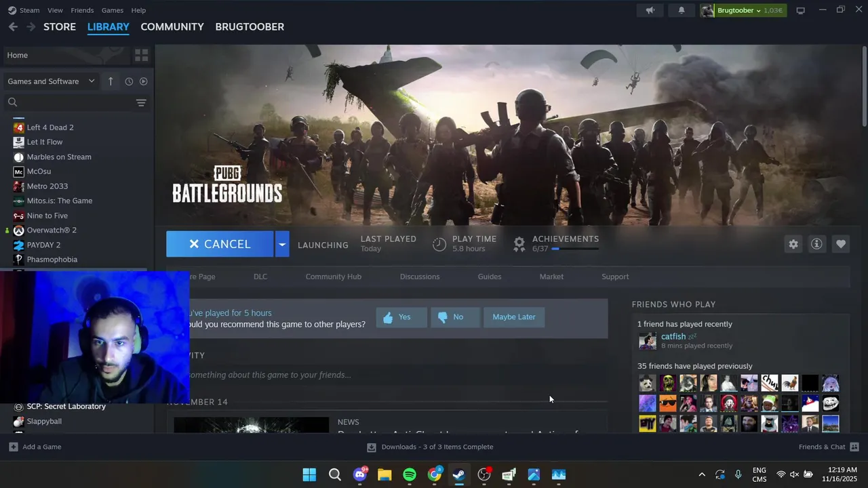This screenshot has width=868, height=488.
Task: Open Community Hub tab
Action: pos(333,277)
